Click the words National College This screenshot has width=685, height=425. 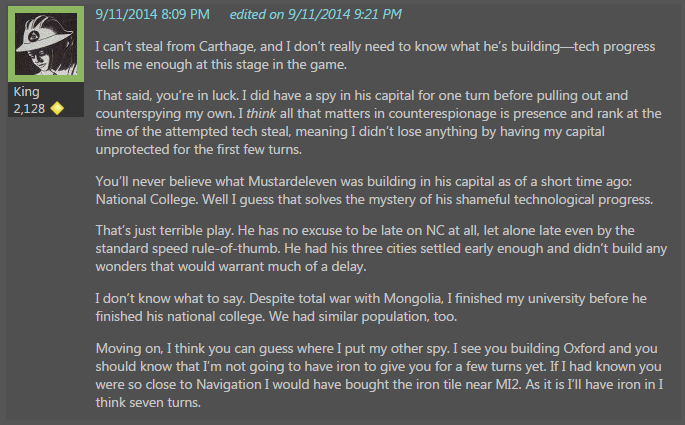point(147,200)
